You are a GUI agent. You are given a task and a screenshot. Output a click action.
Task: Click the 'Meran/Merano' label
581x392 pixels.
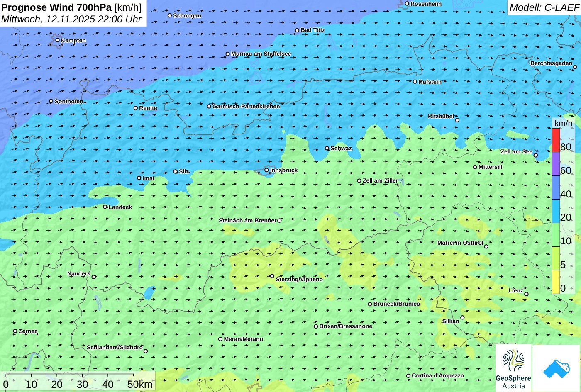[244, 339]
